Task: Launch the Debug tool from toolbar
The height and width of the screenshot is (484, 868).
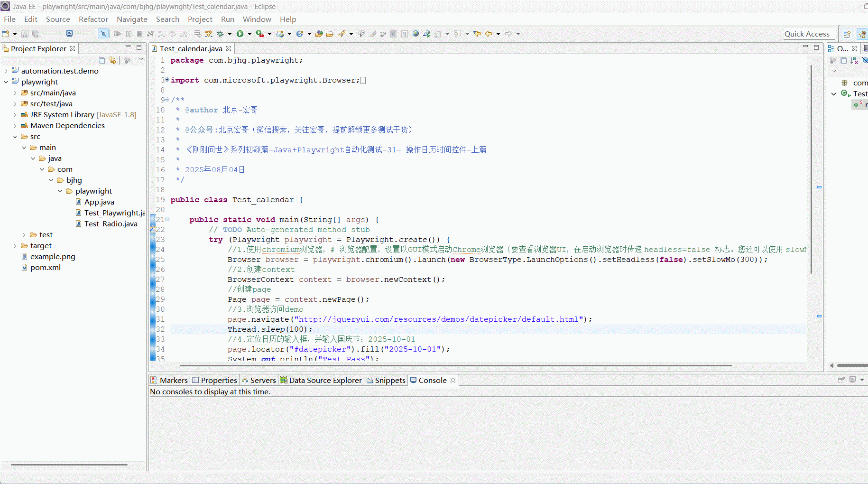Action: (x=220, y=34)
